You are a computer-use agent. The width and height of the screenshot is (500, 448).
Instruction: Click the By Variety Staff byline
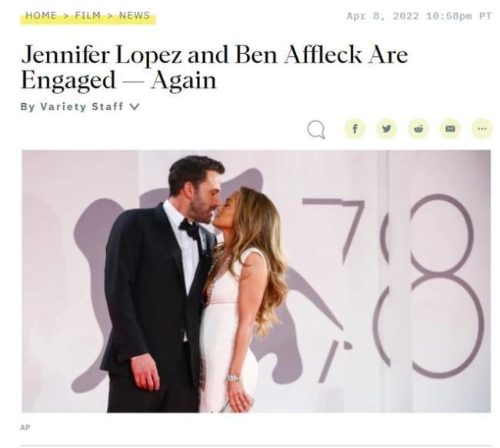pos(72,106)
